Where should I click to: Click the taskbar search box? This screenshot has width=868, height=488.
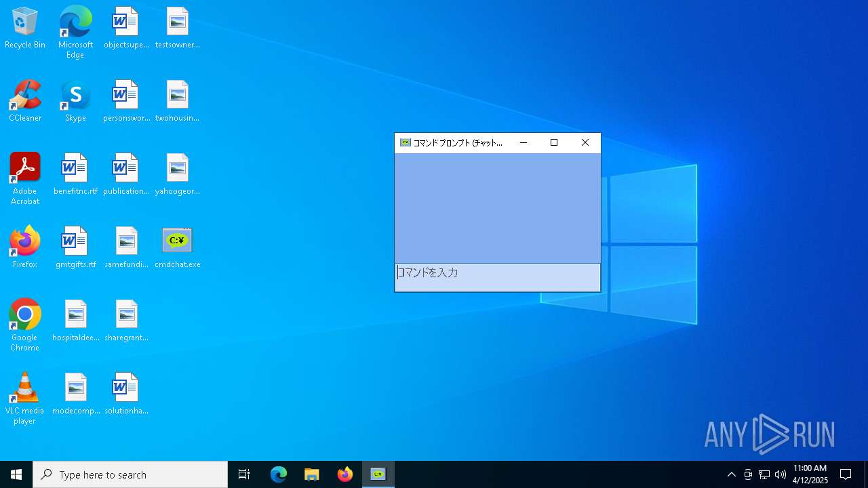(130, 474)
